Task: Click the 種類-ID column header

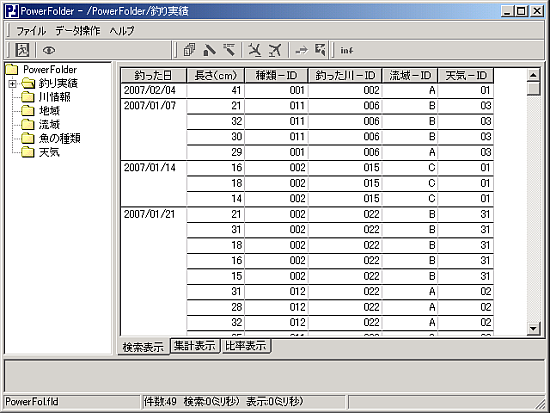Action: pyautogui.click(x=276, y=75)
